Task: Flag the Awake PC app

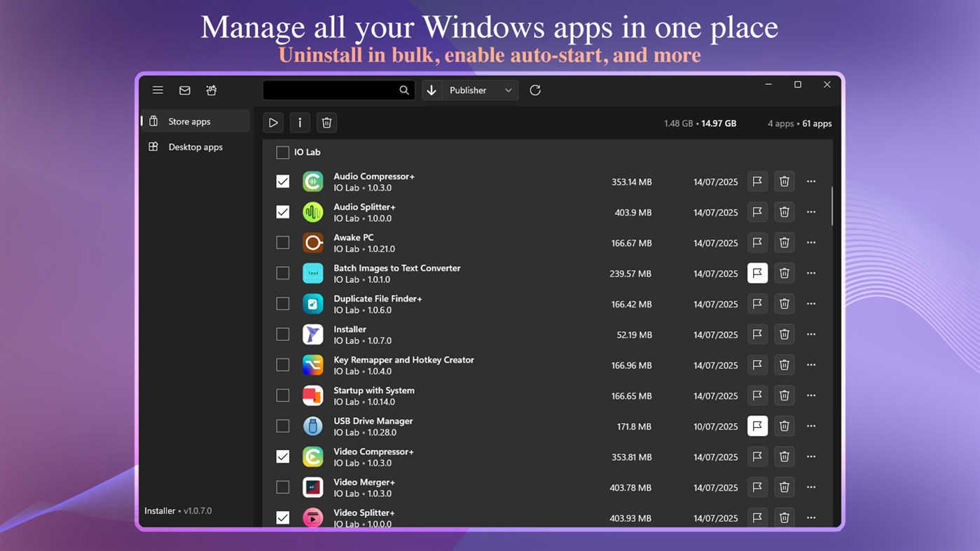Action: pos(757,242)
